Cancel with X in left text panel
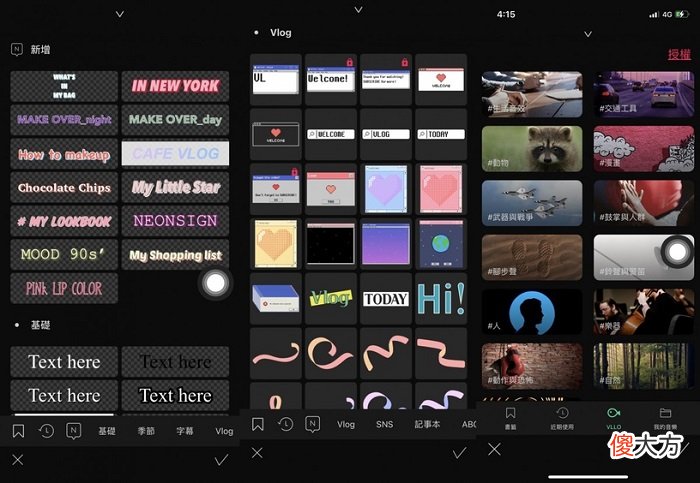 click(18, 460)
